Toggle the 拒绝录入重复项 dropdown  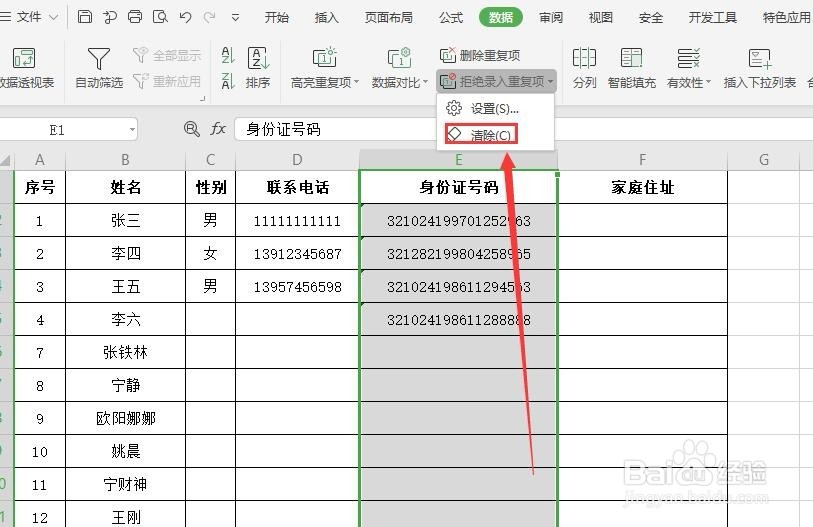[x=496, y=81]
